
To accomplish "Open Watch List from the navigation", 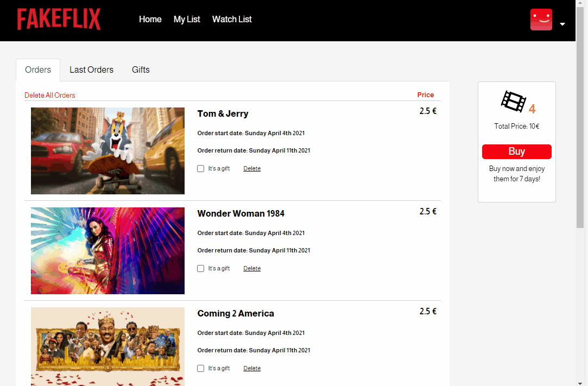I will [232, 19].
